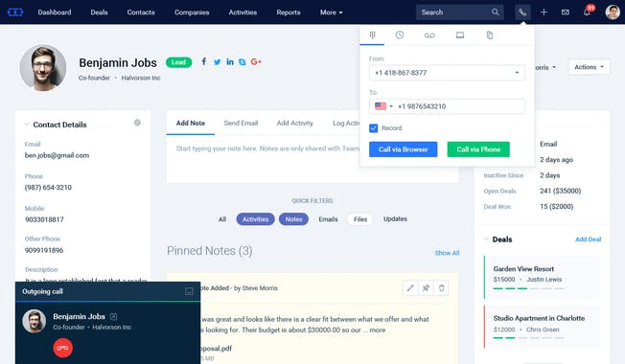Expand the More menu in navbar
This screenshot has height=364, width=625.
[x=332, y=12]
